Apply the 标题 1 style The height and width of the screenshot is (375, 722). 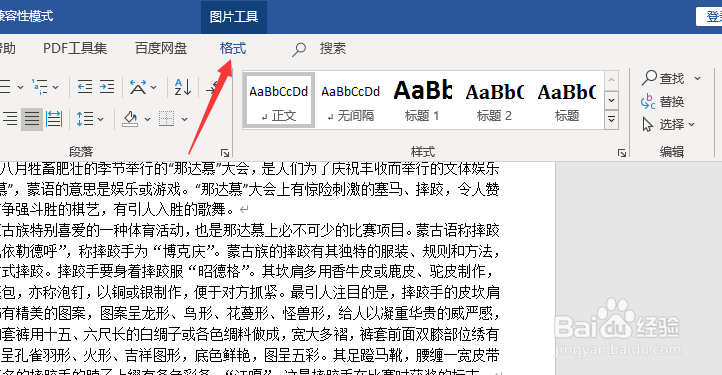tap(422, 100)
